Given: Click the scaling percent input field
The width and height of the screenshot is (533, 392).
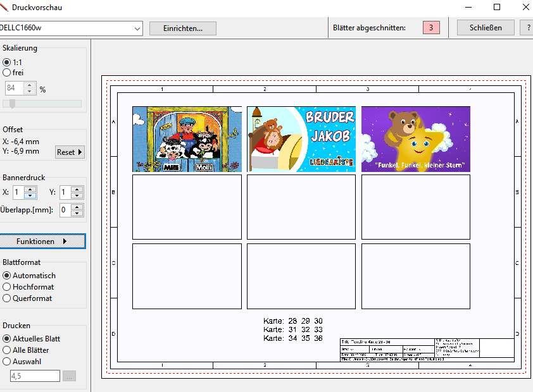Looking at the screenshot, I should pyautogui.click(x=15, y=89).
